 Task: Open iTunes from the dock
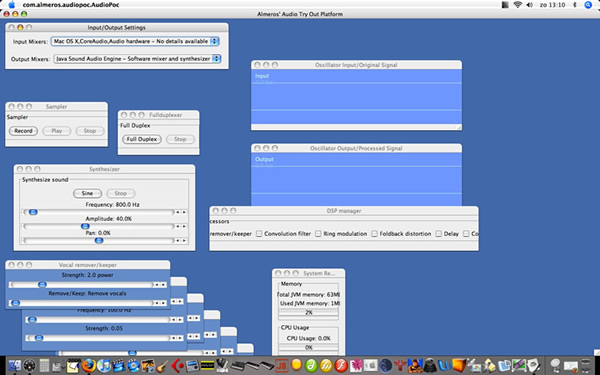click(x=103, y=366)
